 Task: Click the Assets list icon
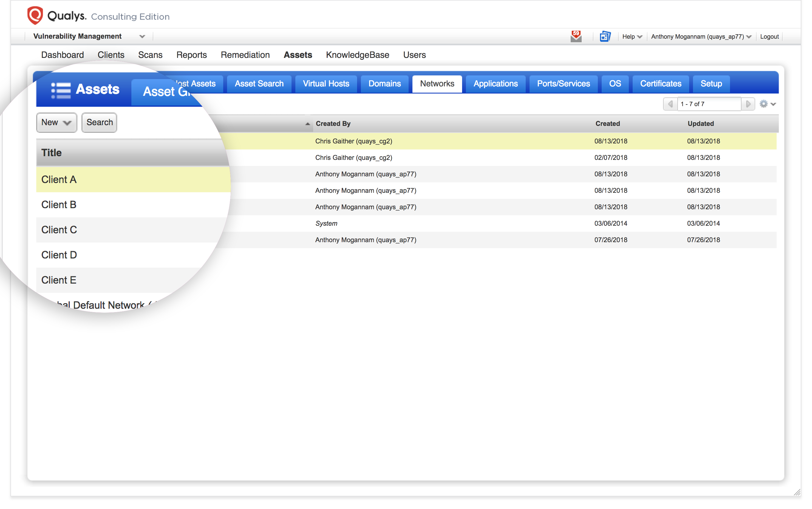(61, 90)
